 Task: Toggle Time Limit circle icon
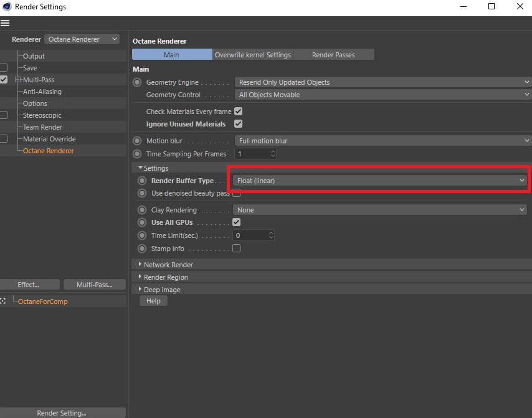tap(142, 235)
